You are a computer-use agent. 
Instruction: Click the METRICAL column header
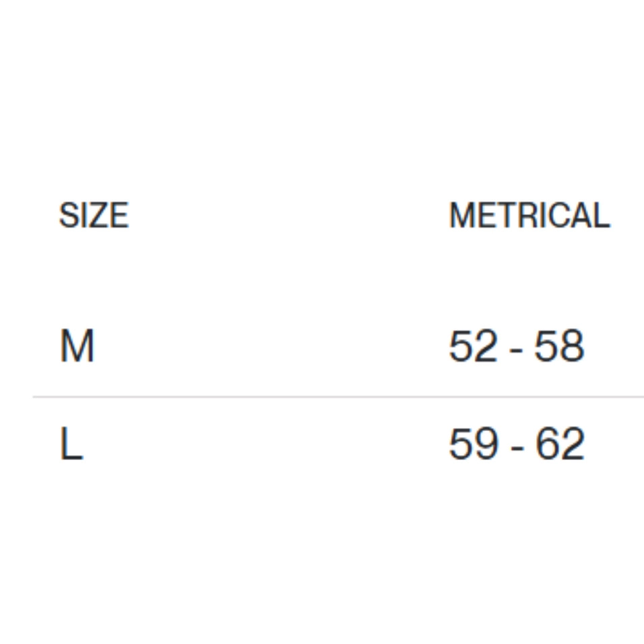(x=529, y=216)
